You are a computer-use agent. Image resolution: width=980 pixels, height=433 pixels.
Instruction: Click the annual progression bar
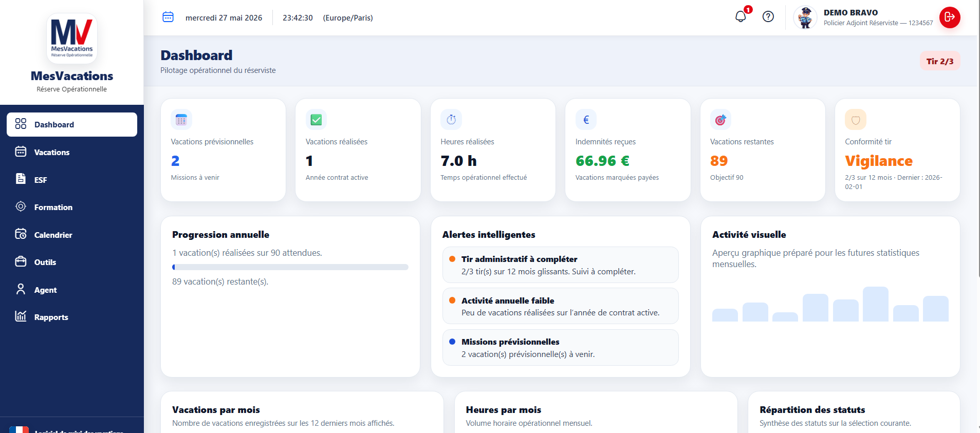click(x=290, y=267)
